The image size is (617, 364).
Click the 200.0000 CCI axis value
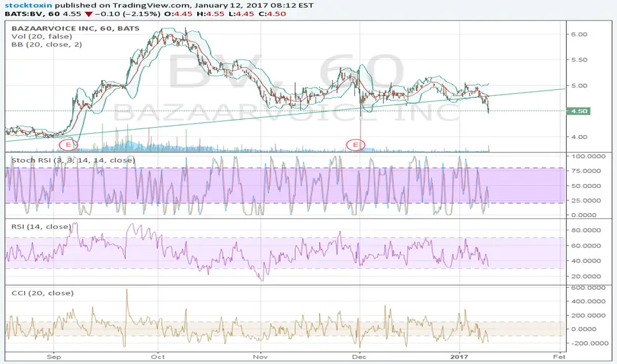coord(588,315)
